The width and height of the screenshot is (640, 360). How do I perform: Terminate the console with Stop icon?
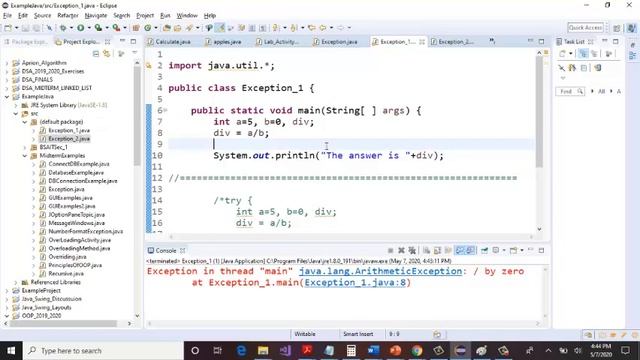390,250
